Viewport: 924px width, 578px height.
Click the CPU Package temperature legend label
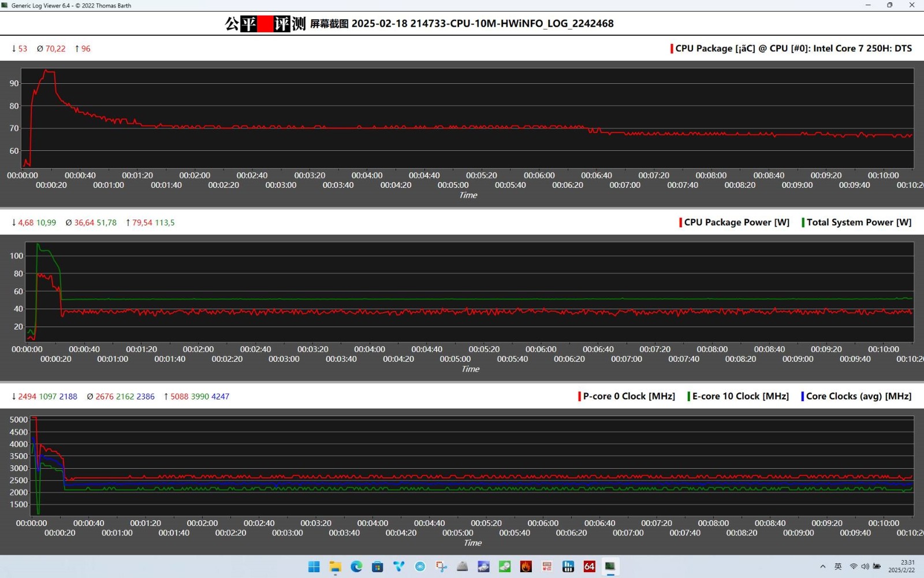coord(793,49)
